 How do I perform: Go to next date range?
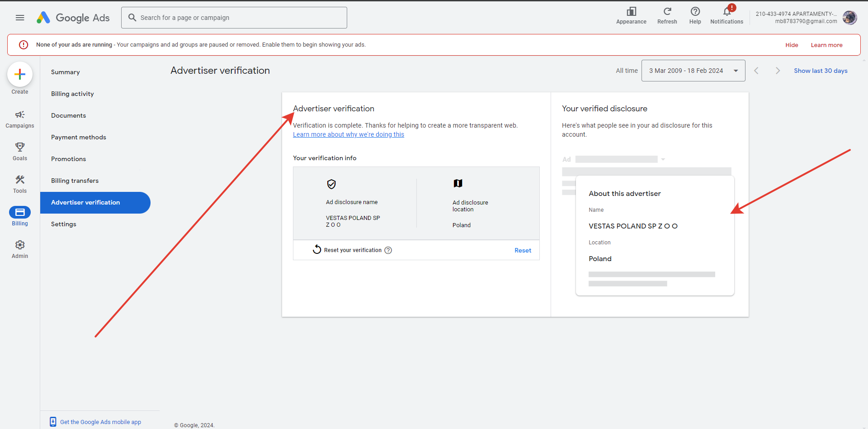(778, 71)
